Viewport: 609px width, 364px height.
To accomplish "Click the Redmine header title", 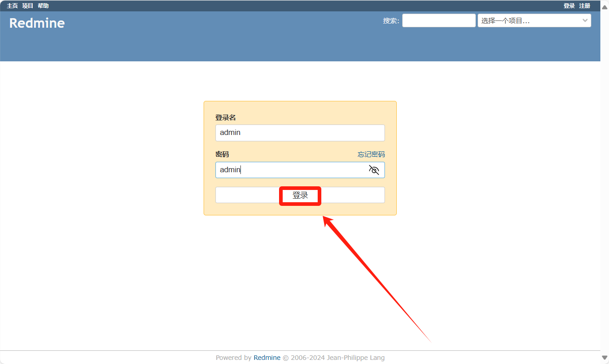I will 37,23.
